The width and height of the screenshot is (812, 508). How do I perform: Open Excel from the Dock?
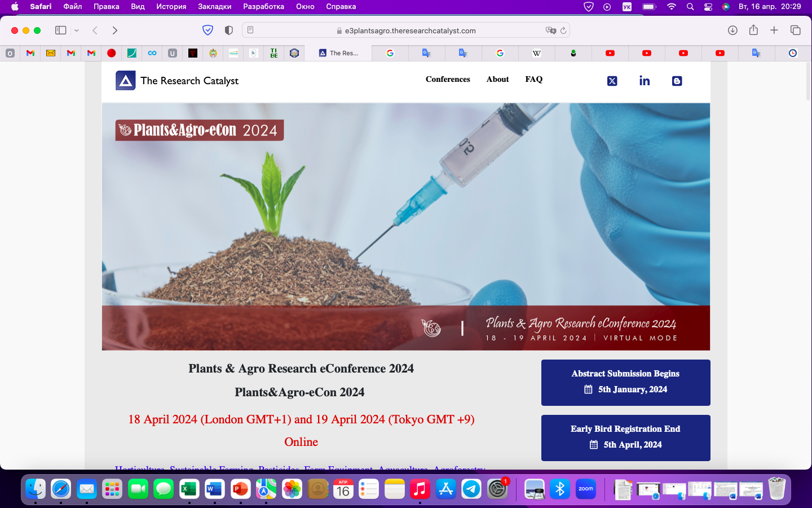(189, 489)
